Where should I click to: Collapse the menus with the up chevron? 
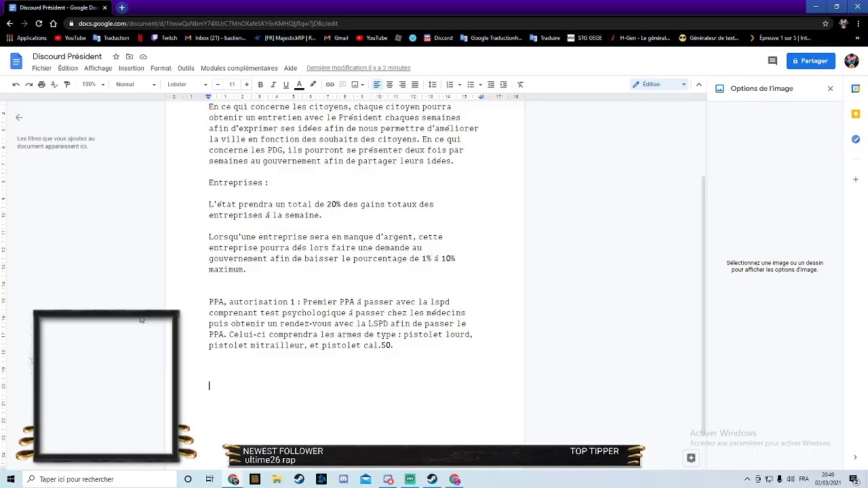[x=698, y=85]
